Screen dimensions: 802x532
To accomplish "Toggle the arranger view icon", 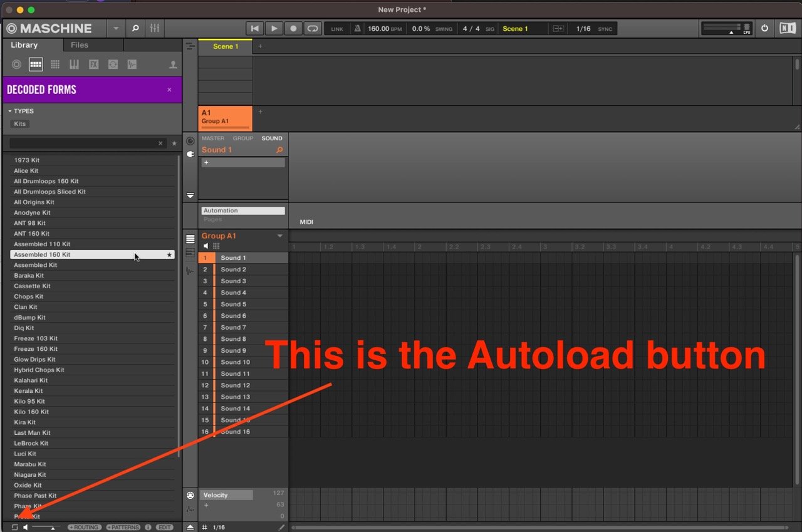I will tap(190, 46).
